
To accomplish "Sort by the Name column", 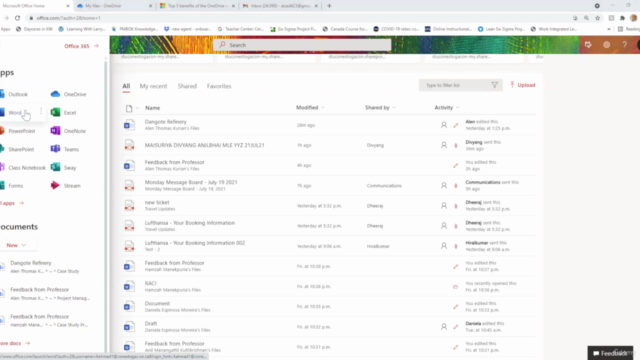I will coord(152,108).
